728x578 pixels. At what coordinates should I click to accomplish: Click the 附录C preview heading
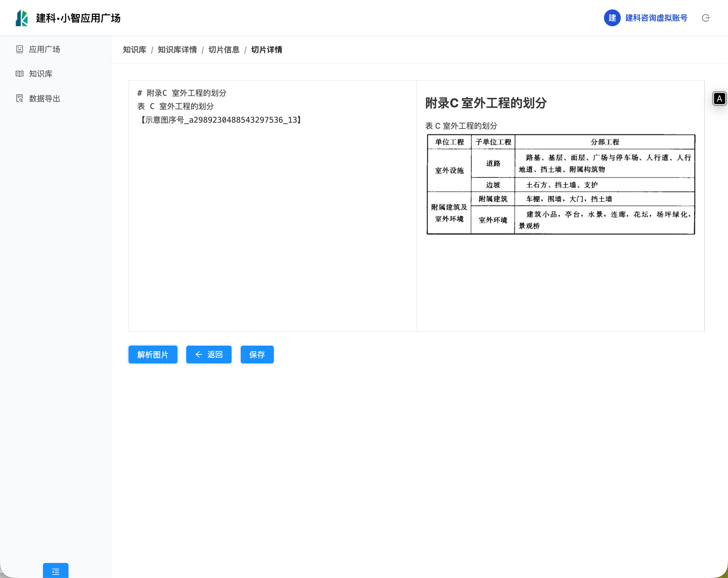pyautogui.click(x=486, y=103)
